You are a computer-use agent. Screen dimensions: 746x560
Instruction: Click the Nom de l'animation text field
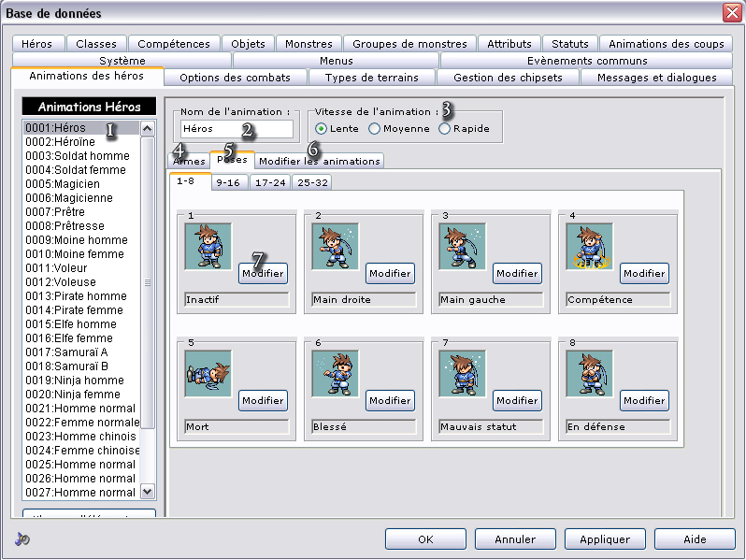(236, 129)
